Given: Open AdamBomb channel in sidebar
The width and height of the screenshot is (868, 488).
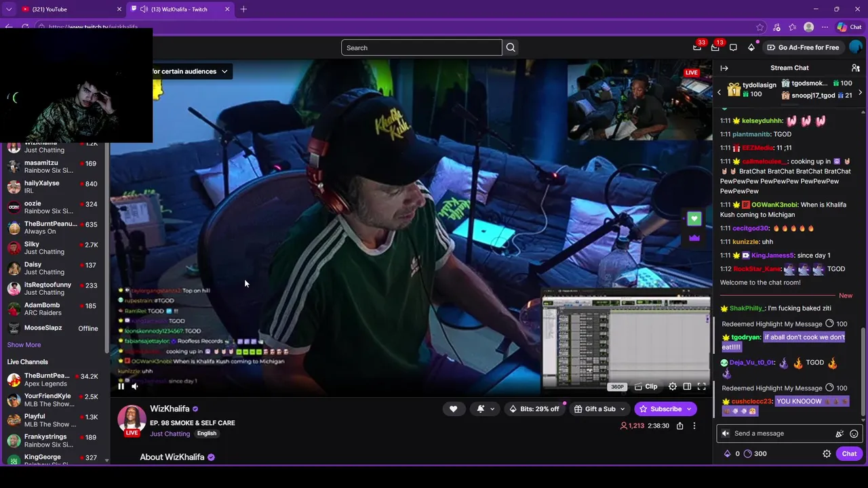Looking at the screenshot, I should (x=52, y=309).
